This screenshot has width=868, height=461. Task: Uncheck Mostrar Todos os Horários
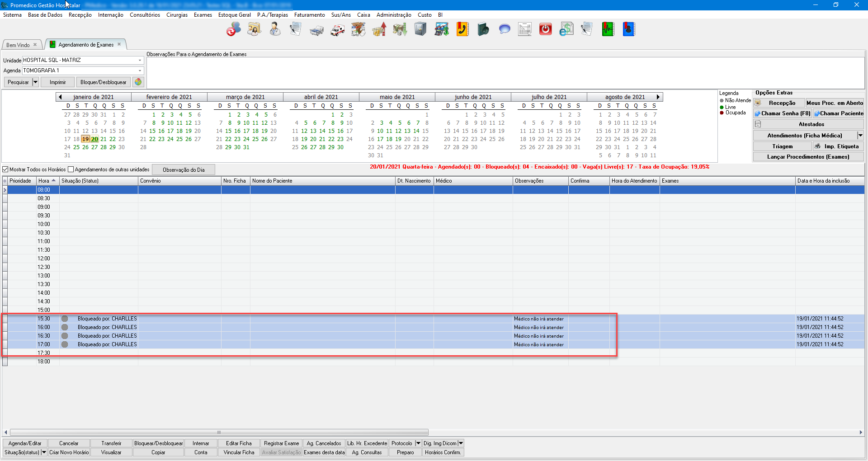[6, 169]
